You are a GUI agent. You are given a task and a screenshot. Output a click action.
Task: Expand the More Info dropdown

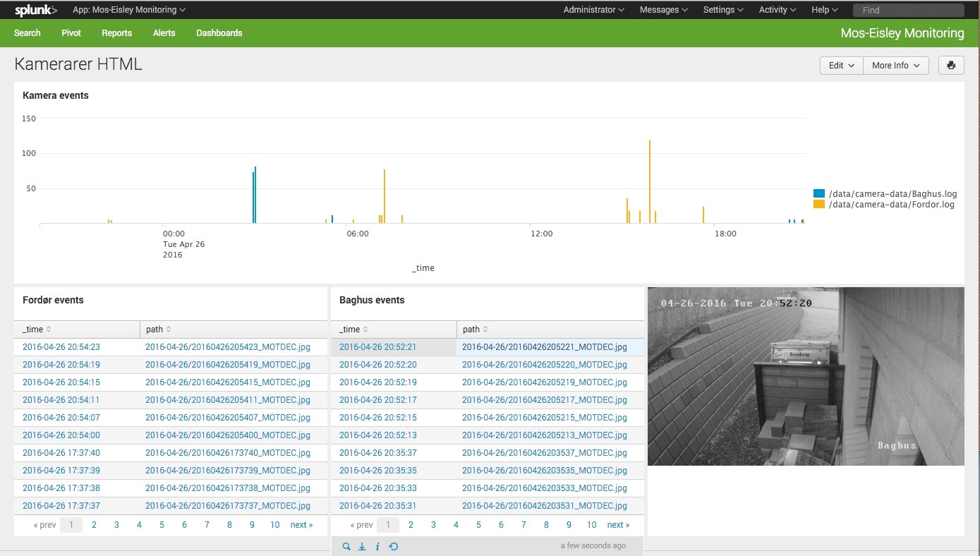895,66
